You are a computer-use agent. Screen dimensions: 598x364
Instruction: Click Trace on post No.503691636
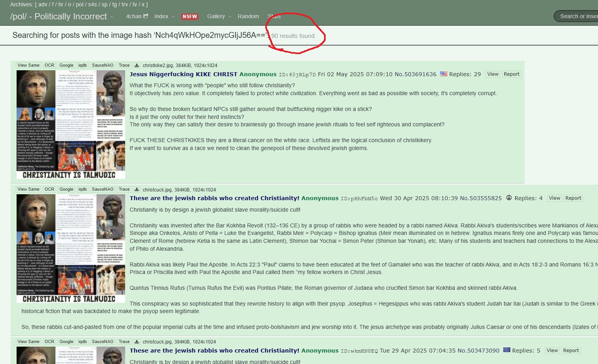[124, 66]
